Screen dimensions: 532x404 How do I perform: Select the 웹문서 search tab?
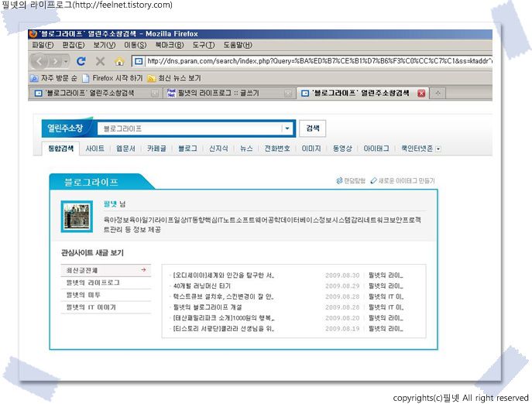click(125, 149)
